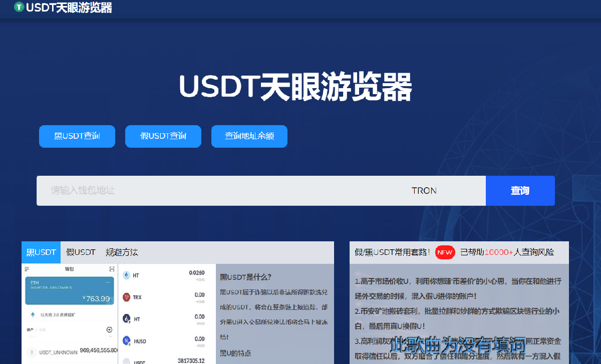Switch to the 假USDT tab
Image resolution: width=601 pixels, height=364 pixels.
(x=80, y=252)
